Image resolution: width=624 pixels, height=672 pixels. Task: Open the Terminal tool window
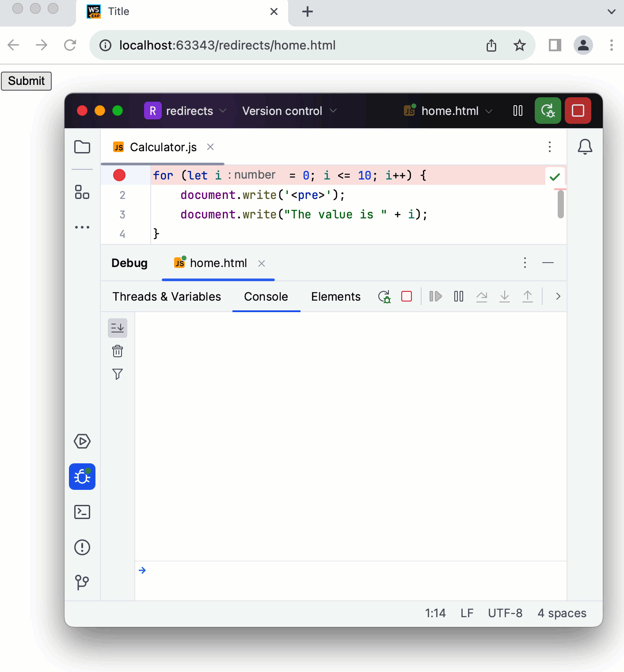point(82,512)
